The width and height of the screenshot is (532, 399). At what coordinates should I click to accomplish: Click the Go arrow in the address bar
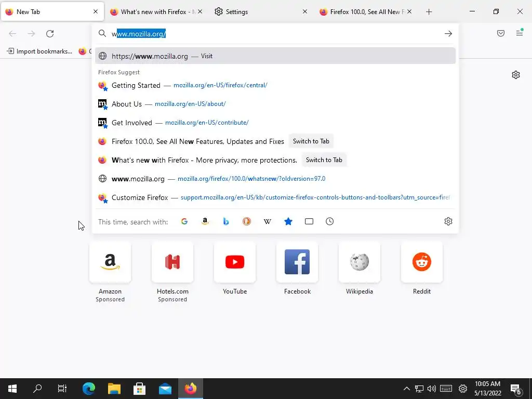pyautogui.click(x=448, y=34)
